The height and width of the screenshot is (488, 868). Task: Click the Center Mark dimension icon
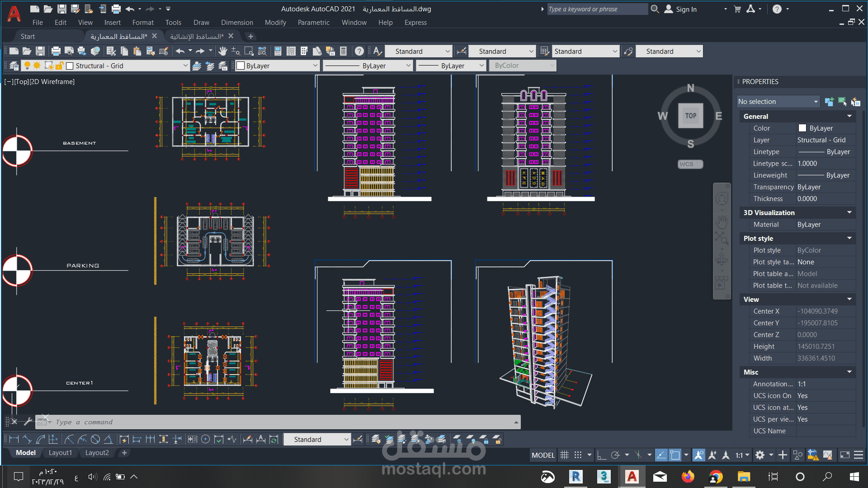(x=206, y=439)
